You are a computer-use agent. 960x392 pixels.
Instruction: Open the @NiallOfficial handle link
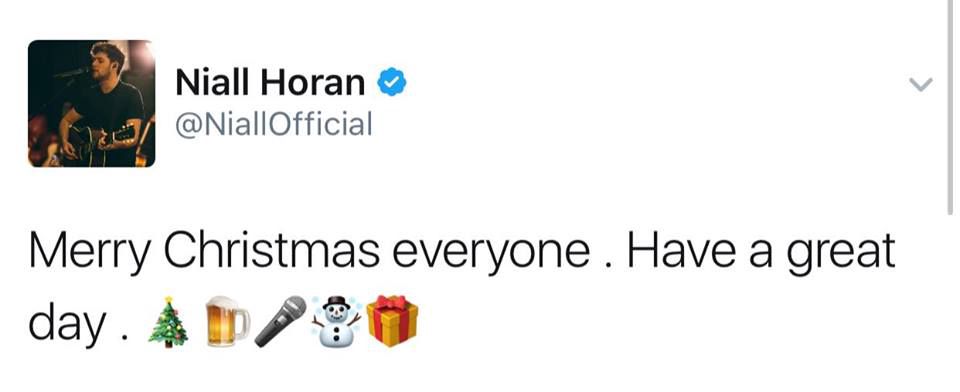click(274, 124)
